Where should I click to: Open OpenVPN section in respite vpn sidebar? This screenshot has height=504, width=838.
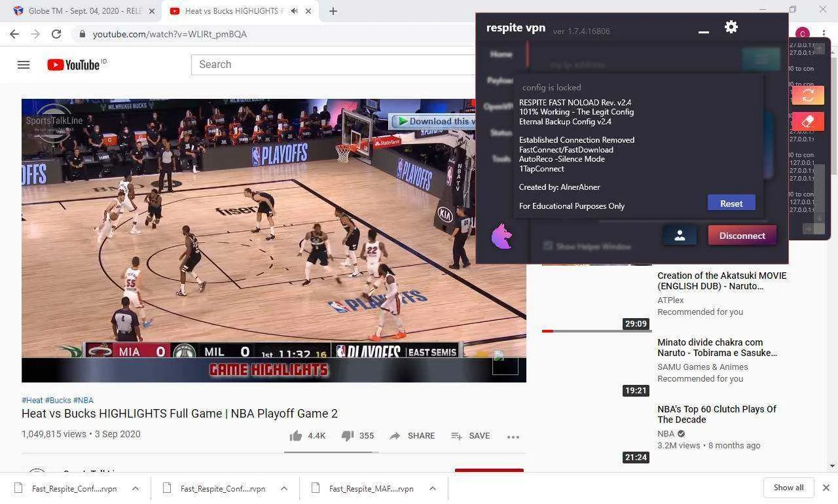coord(499,107)
